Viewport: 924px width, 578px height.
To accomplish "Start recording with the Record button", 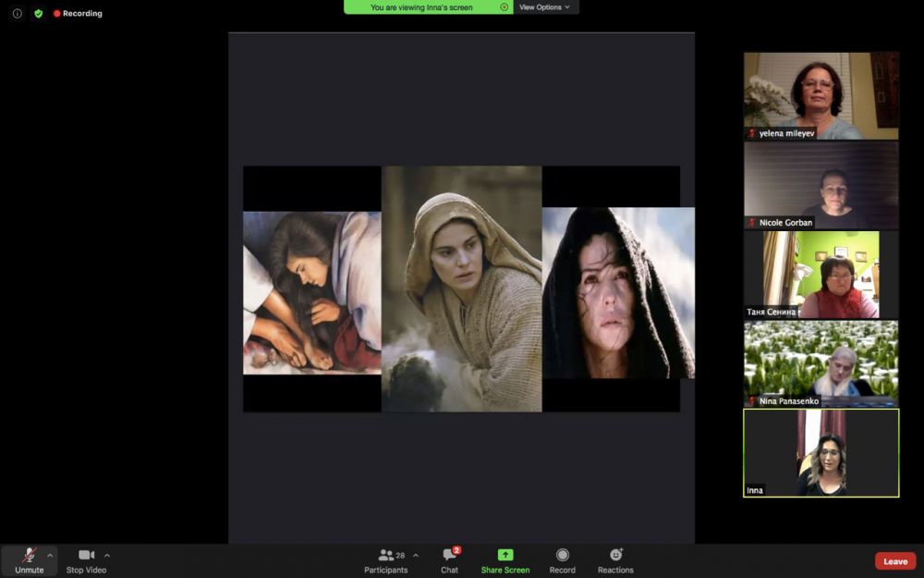I will coord(562,560).
